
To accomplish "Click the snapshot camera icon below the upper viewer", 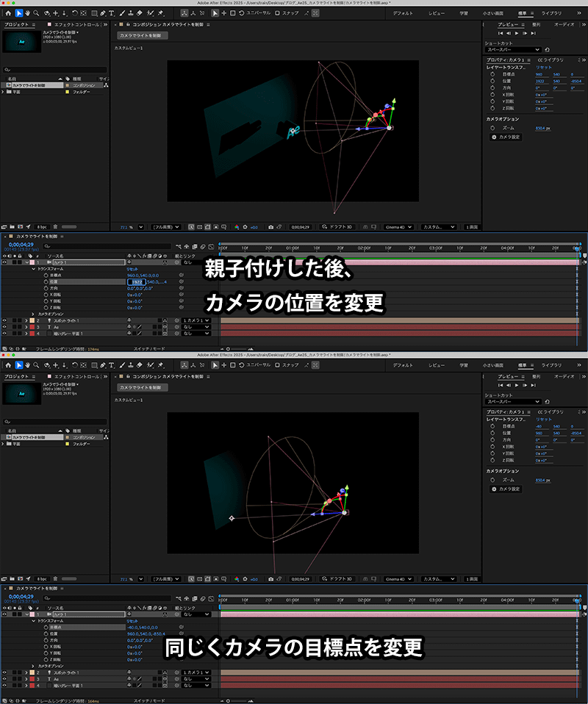I will click(x=270, y=227).
